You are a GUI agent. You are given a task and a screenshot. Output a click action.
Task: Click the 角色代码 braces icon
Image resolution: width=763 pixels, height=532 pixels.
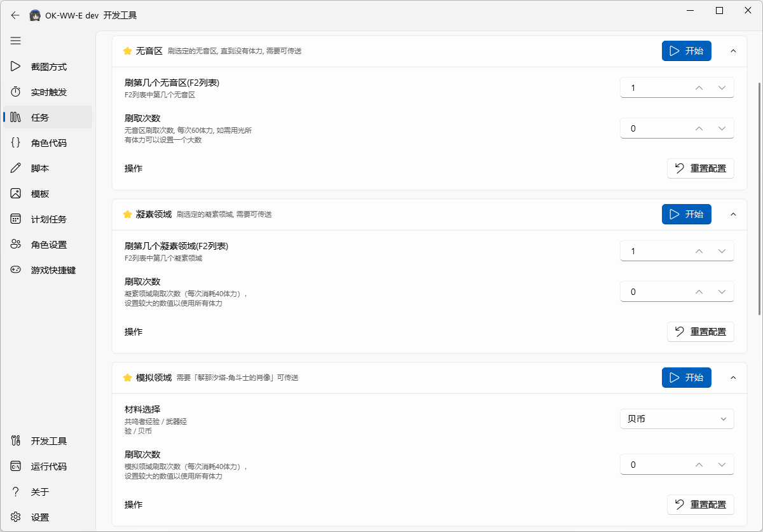[x=16, y=143]
